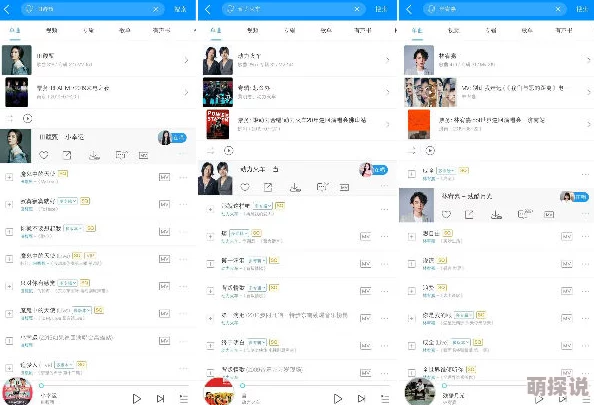Open the second result tab on the male singer screen

pos(453,30)
